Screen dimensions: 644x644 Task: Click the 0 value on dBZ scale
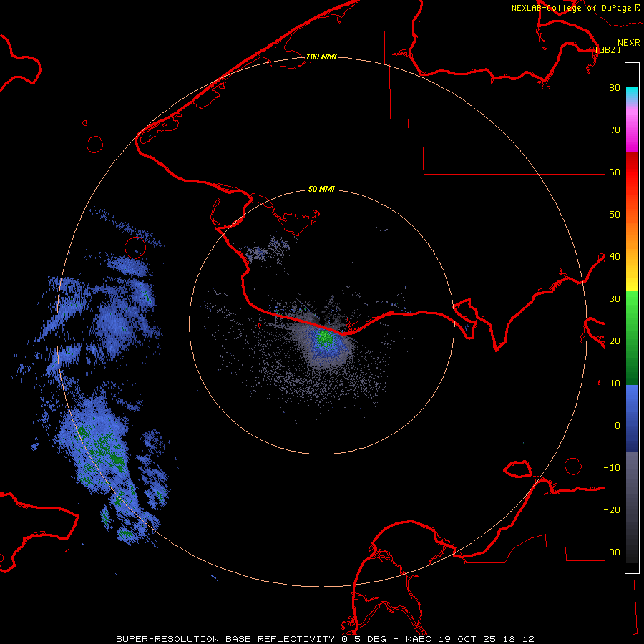[618, 426]
